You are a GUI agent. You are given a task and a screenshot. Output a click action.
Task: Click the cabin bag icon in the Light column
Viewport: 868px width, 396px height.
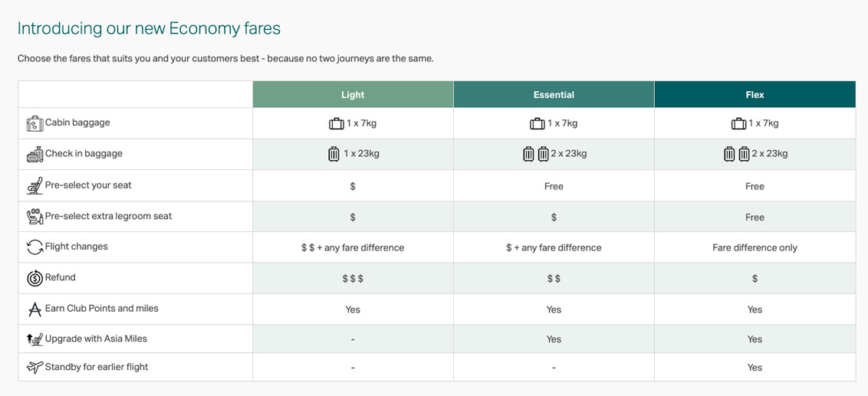click(x=336, y=123)
